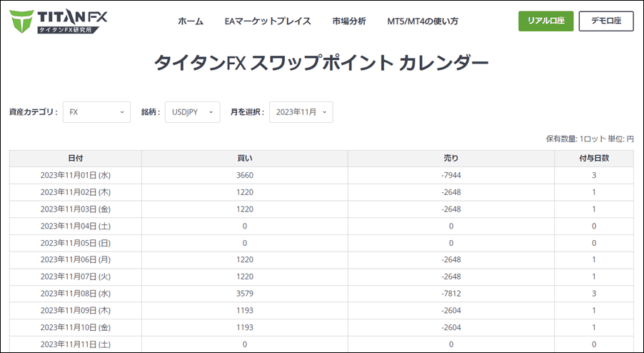Click the 日付 column header
The width and height of the screenshot is (644, 353).
(75, 158)
